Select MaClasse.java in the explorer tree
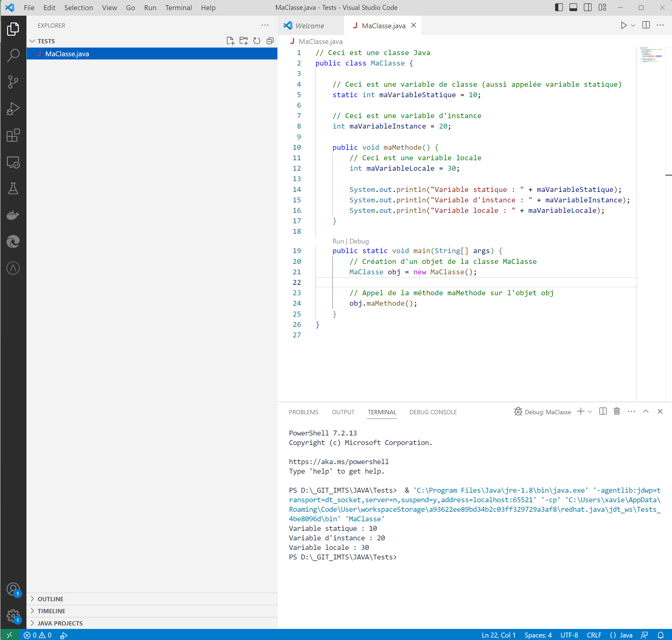Screen dimensions: 672x640 pos(67,54)
